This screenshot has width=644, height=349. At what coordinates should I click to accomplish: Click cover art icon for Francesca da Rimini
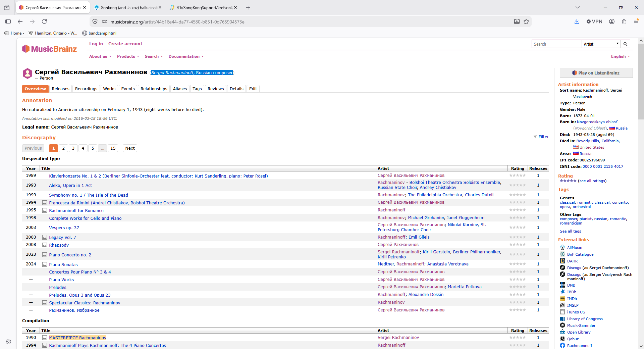(45, 203)
